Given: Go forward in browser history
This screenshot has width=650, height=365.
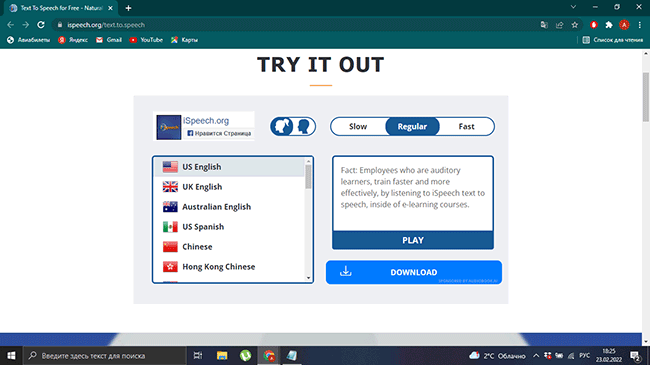Looking at the screenshot, I should [26, 25].
